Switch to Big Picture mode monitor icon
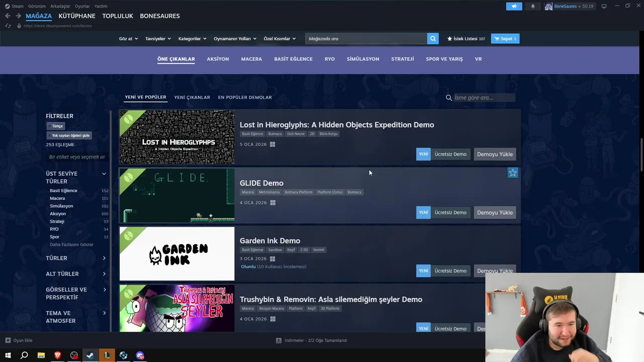 (x=604, y=6)
